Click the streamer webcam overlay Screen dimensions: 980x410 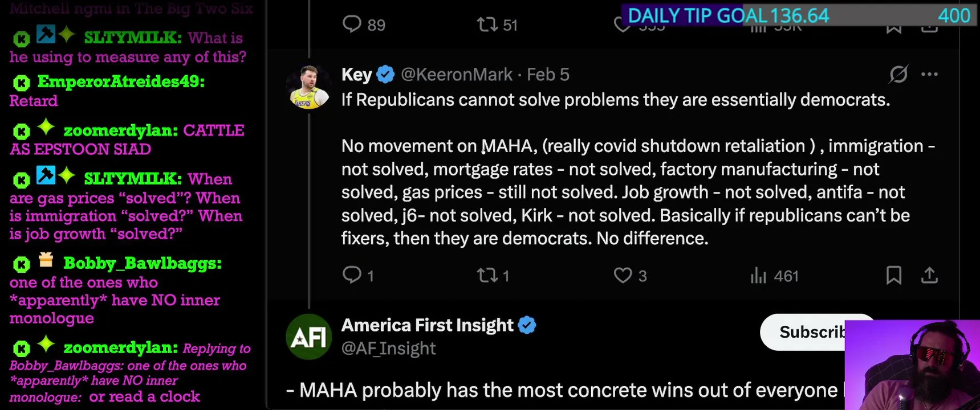912,365
